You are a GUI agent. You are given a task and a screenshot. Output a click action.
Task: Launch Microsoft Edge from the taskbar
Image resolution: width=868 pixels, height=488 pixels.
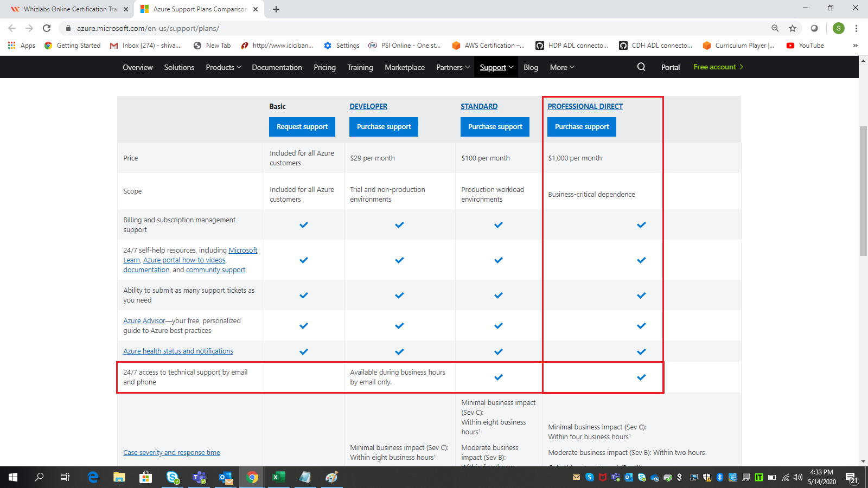point(93,477)
